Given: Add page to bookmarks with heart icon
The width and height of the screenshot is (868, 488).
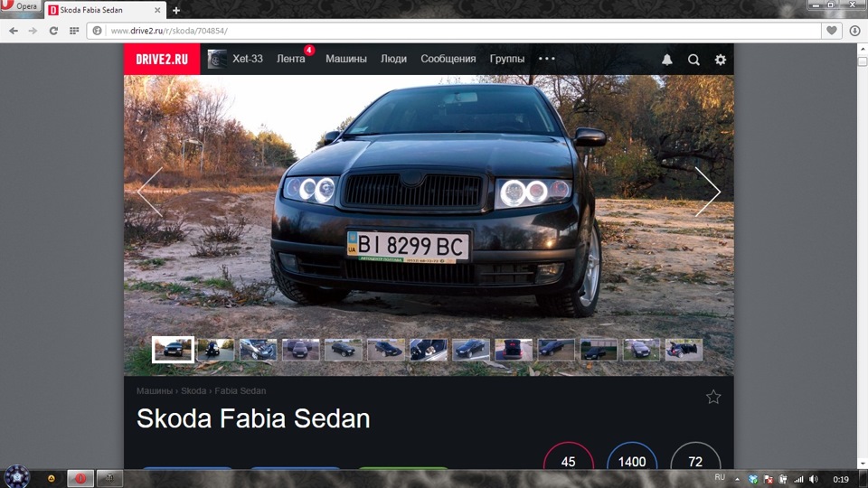Looking at the screenshot, I should click(832, 31).
